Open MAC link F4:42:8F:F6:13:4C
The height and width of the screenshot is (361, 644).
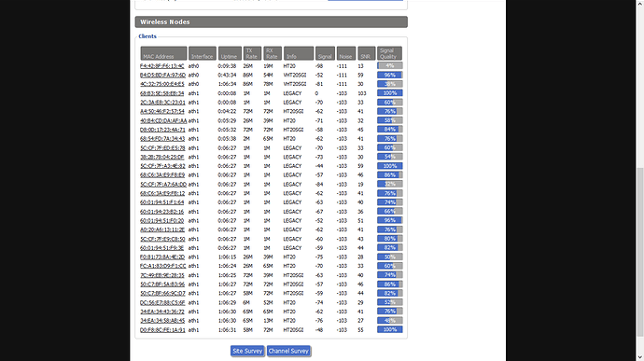point(161,66)
